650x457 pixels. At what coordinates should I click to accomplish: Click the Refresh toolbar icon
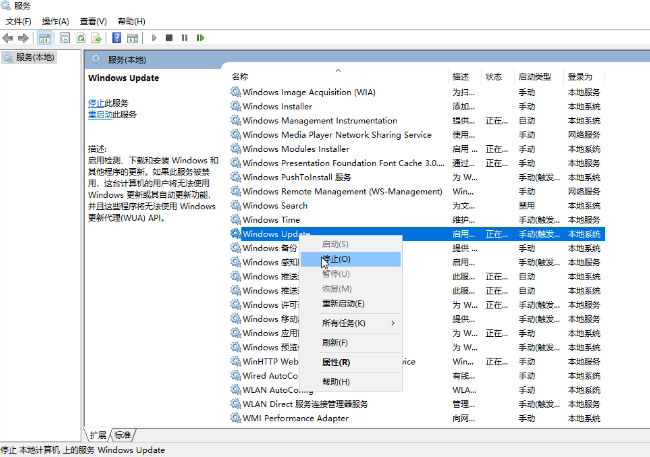81,38
